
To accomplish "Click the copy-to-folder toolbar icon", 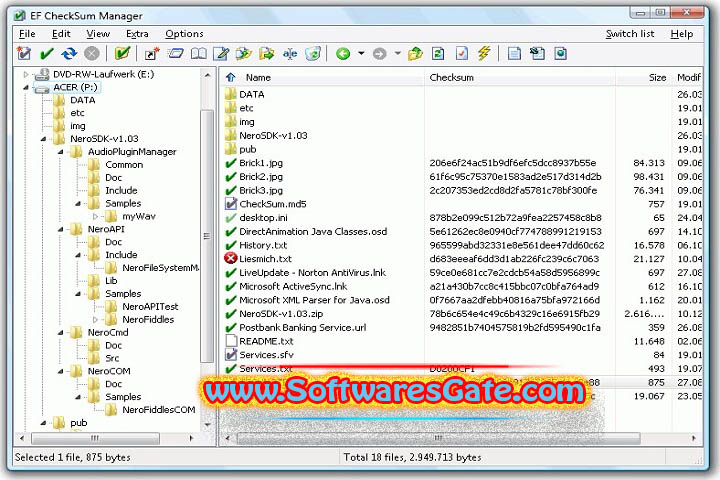I will pyautogui.click(x=244, y=54).
